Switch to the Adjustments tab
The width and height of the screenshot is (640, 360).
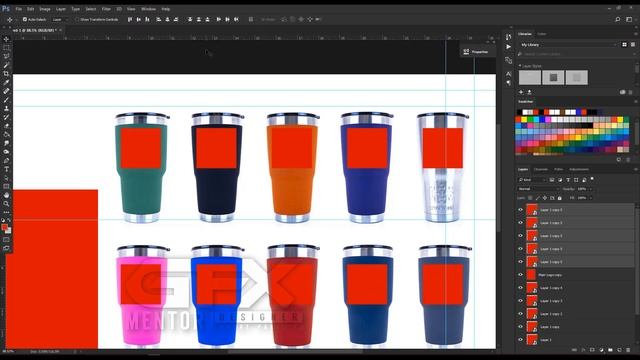[x=579, y=169]
